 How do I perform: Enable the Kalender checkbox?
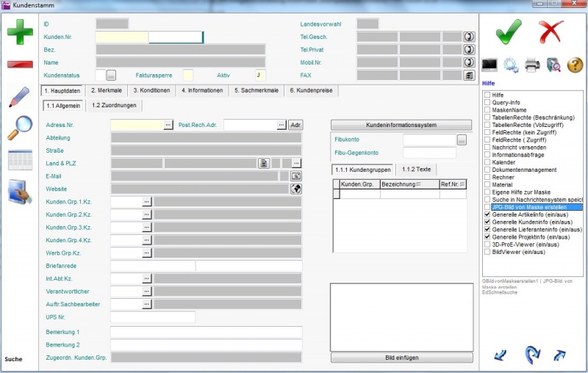[487, 162]
